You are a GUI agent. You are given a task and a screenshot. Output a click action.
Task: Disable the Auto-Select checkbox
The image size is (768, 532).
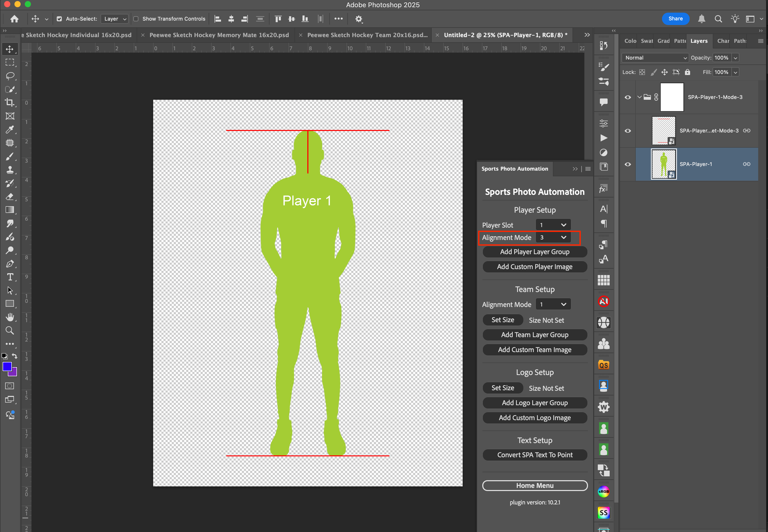coord(59,19)
